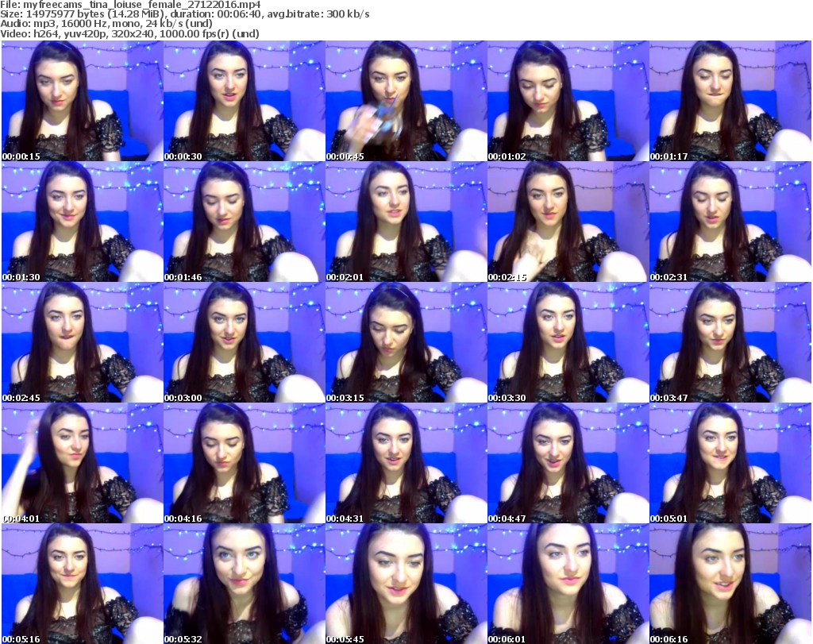This screenshot has width=813, height=644.
Task: Choose the frame timestamped 00:04:01
Action: pyautogui.click(x=83, y=464)
